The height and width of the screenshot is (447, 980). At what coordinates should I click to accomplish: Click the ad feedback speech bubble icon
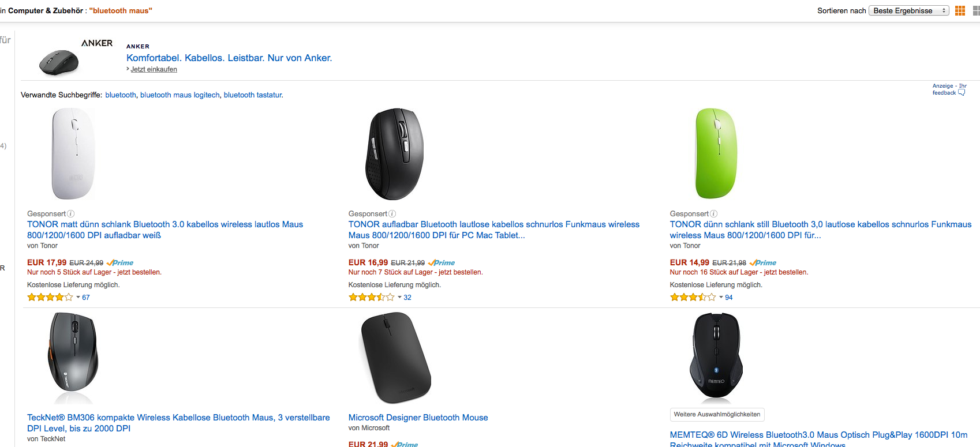click(x=962, y=93)
